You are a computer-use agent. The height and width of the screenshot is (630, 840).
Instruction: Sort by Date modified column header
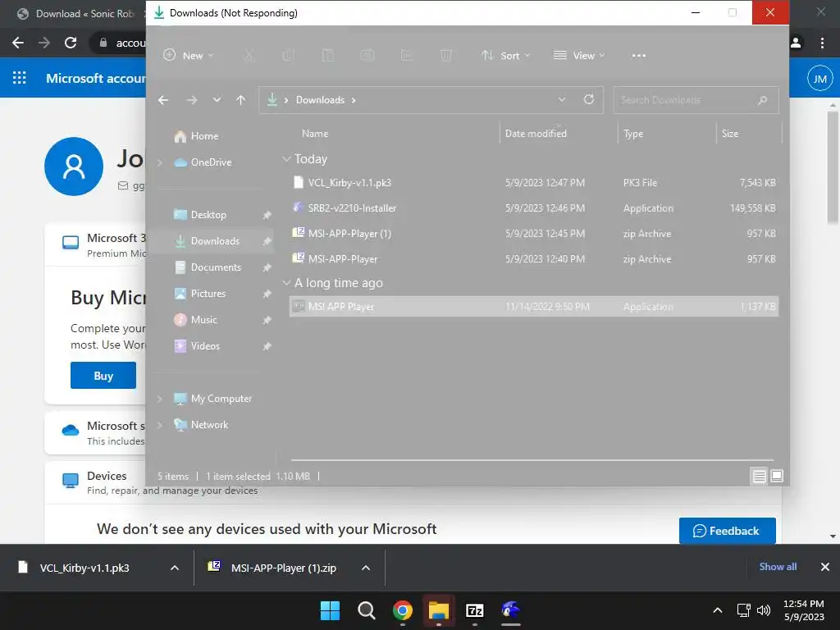[536, 134]
